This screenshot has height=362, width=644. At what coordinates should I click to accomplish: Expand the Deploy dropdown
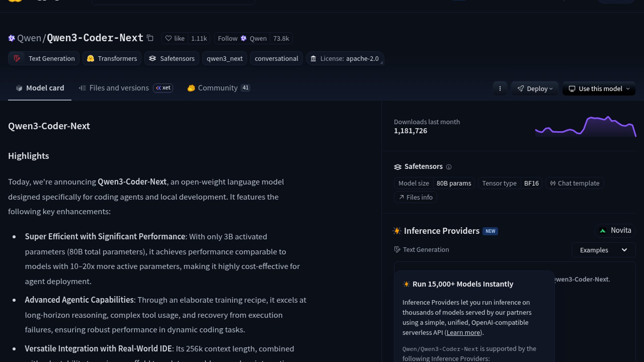click(535, 89)
